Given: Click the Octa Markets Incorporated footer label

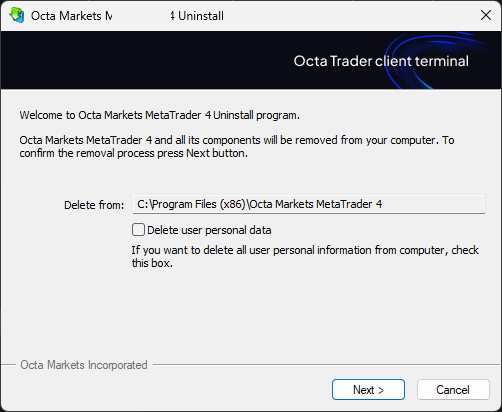Looking at the screenshot, I should click(x=84, y=365).
